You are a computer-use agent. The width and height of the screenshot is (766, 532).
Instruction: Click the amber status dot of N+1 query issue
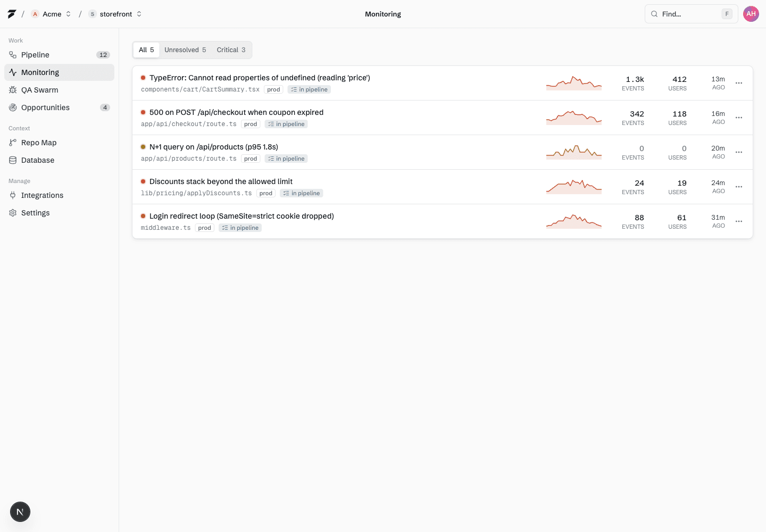(x=143, y=147)
